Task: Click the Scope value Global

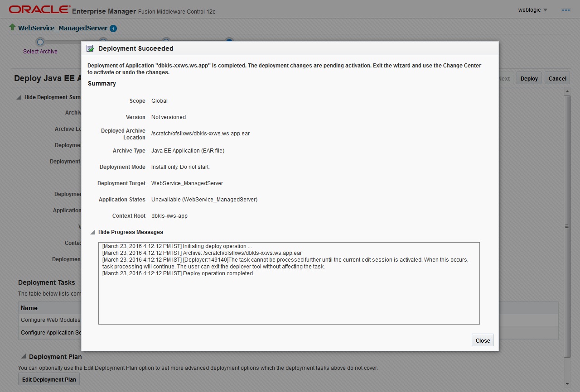Action: [x=159, y=101]
